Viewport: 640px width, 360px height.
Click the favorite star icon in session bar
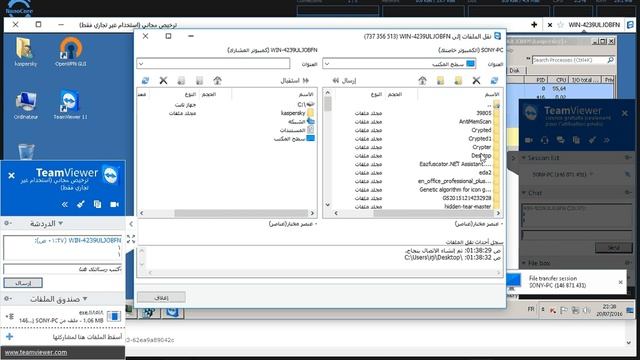pyautogui.click(x=561, y=25)
